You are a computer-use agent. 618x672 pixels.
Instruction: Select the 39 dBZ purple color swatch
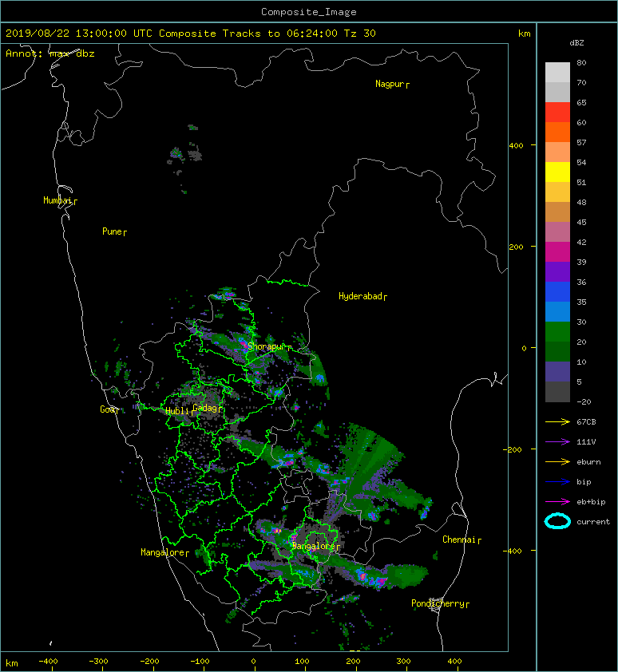point(557,271)
